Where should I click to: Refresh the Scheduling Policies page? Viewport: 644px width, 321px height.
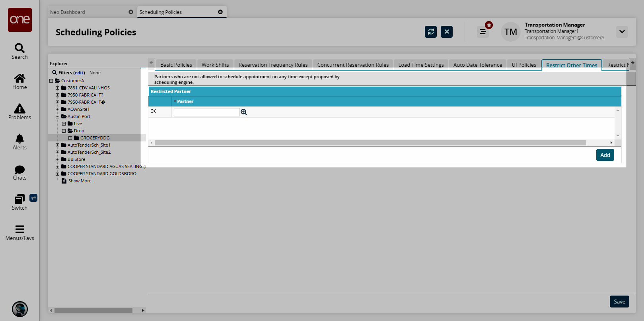click(431, 32)
